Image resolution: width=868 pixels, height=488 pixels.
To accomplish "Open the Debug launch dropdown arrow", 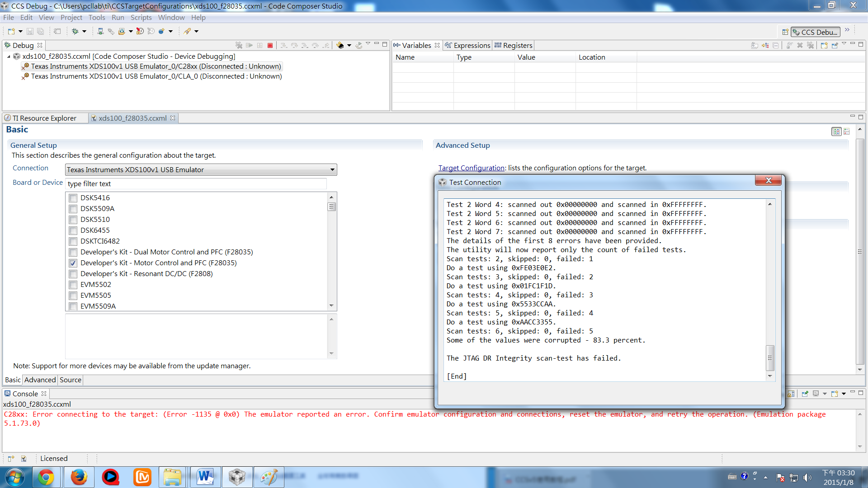I will [x=84, y=31].
